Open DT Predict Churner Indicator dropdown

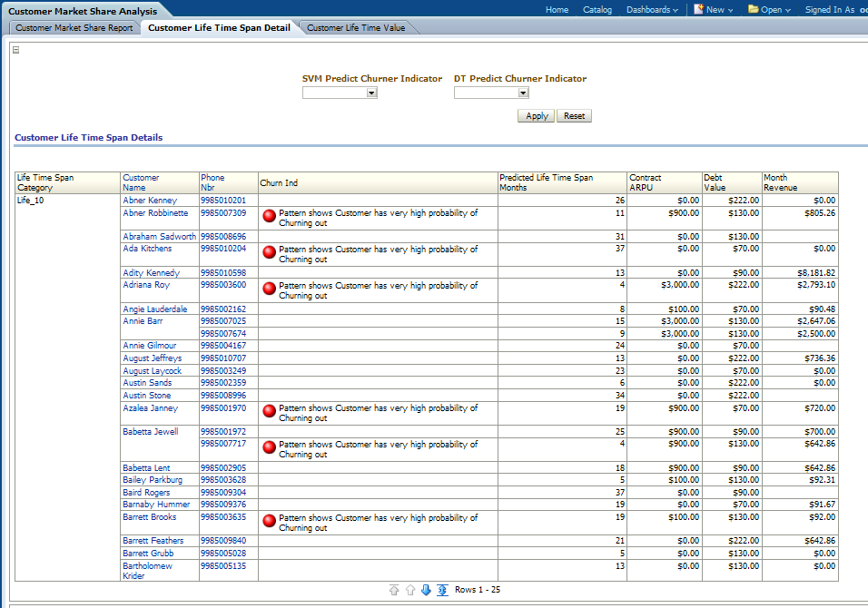(x=523, y=93)
